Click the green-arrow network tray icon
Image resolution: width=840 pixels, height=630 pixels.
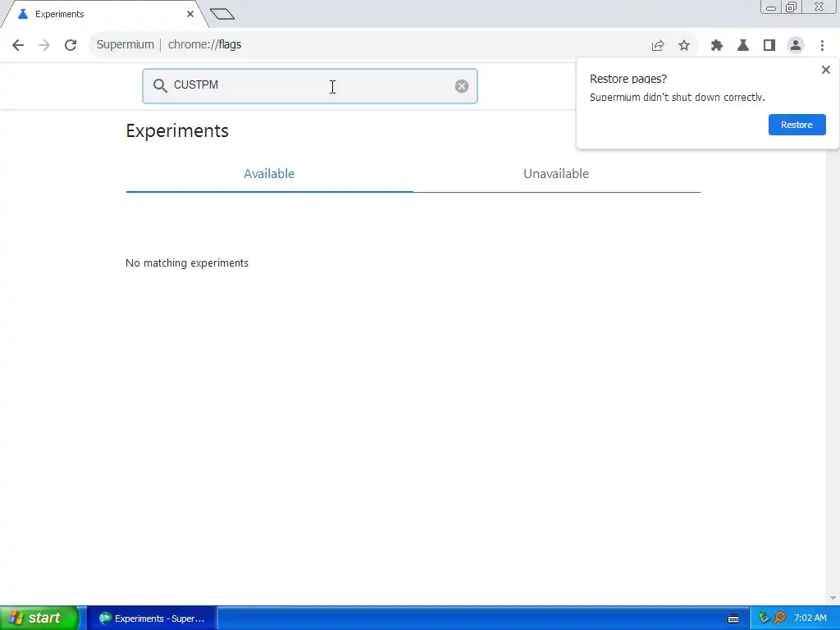coord(764,619)
